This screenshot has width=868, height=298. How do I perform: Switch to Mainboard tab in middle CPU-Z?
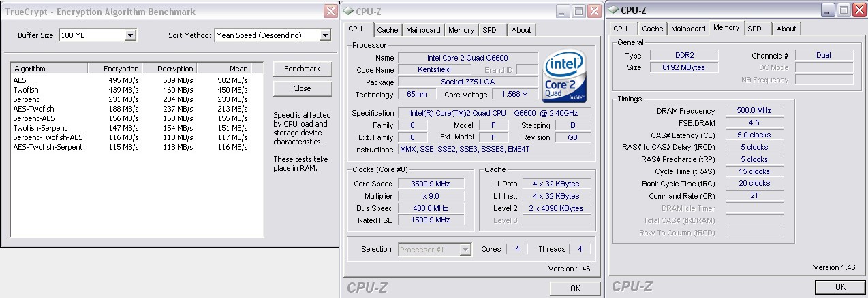click(x=423, y=30)
